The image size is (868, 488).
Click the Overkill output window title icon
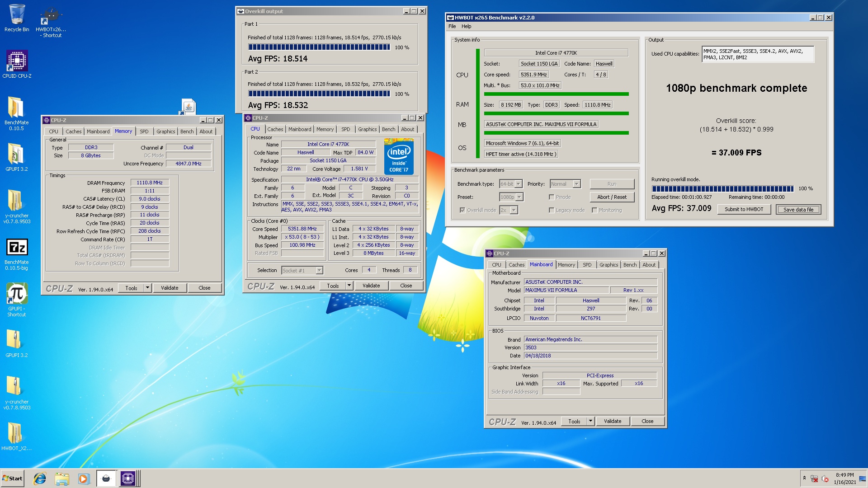click(241, 11)
